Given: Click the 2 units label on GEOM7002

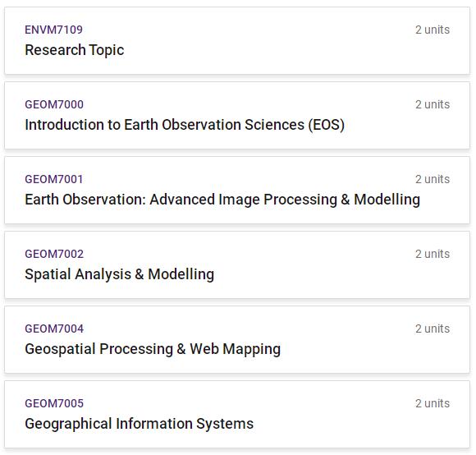Looking at the screenshot, I should click(x=433, y=254).
